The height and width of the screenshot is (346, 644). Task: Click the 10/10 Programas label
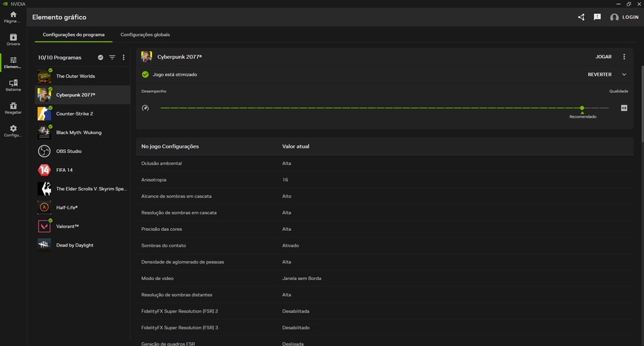click(x=60, y=58)
